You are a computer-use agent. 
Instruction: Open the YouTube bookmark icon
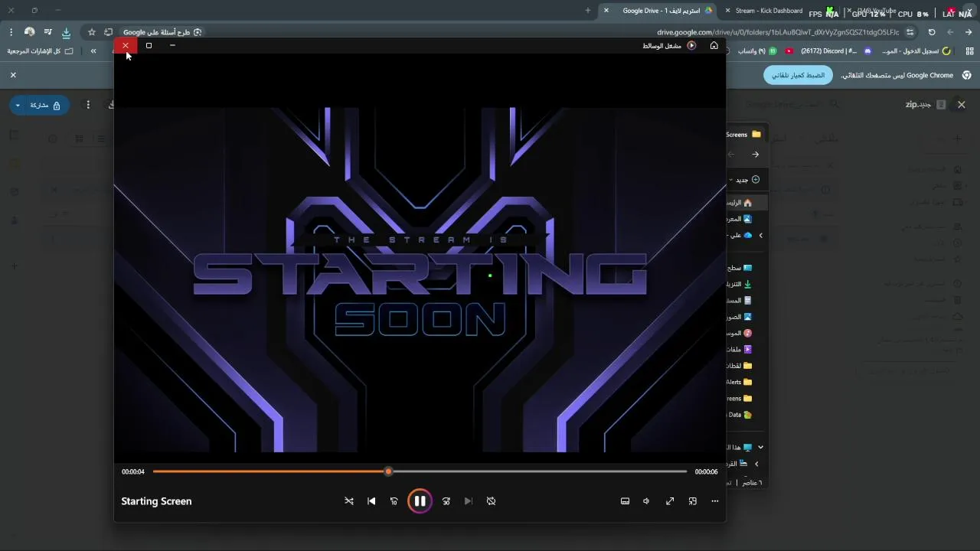click(789, 51)
